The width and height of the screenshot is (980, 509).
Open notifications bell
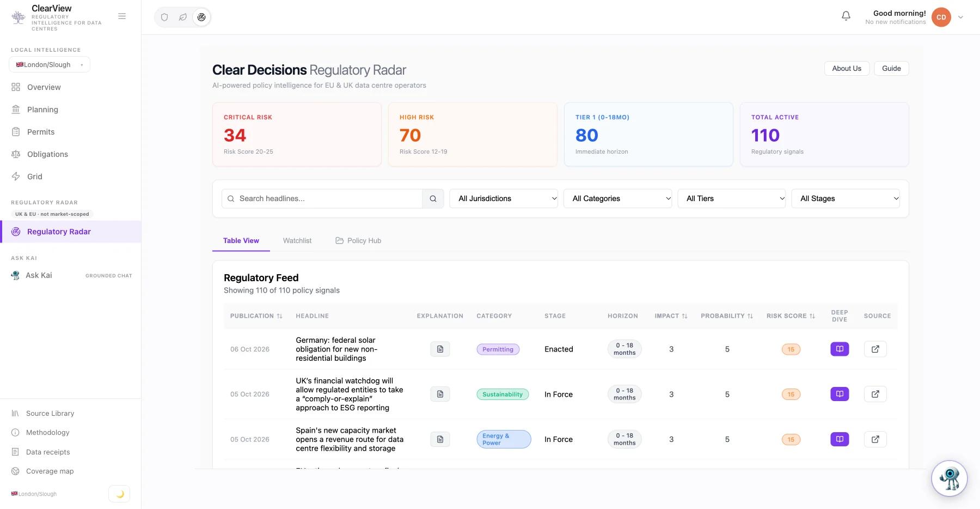pos(846,16)
